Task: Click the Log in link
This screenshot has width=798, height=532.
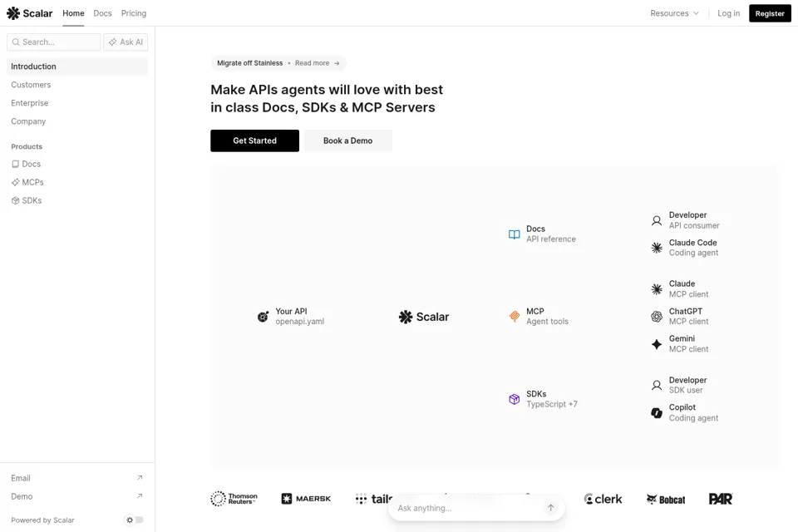Action: [x=728, y=13]
